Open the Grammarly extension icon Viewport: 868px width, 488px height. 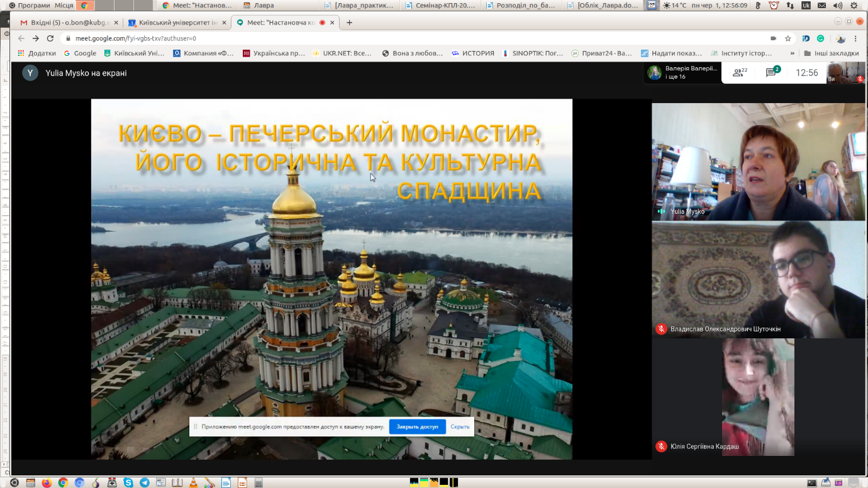(x=821, y=38)
